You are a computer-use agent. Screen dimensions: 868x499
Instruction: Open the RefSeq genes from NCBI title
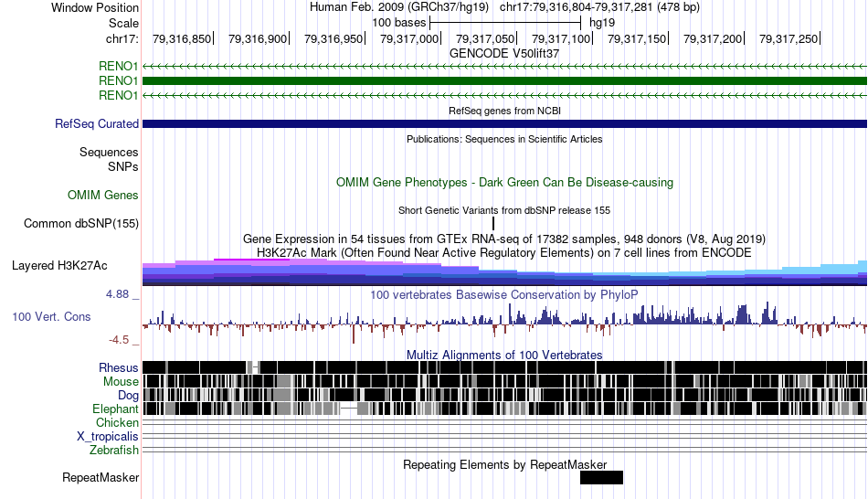(x=504, y=111)
